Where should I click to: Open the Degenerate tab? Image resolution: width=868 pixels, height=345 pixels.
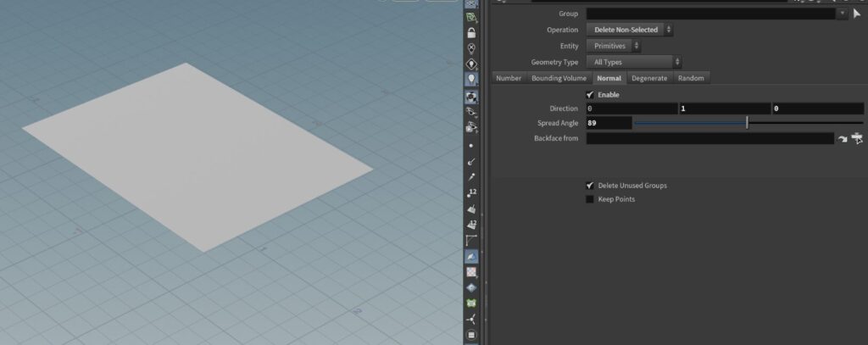(649, 78)
